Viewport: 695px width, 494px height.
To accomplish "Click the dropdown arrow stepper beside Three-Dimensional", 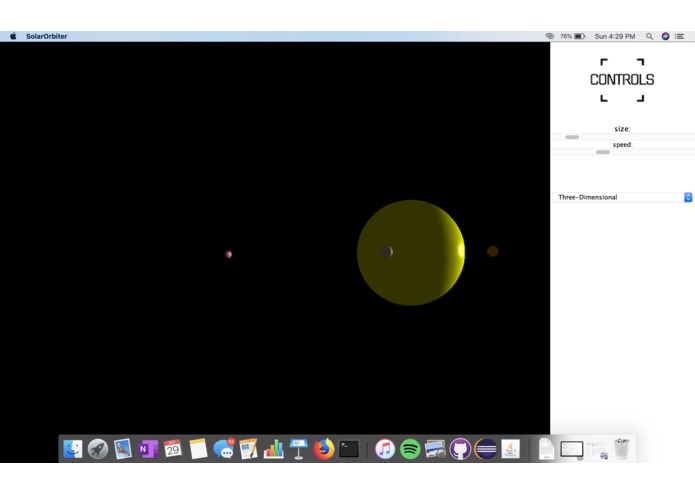I will coord(688,197).
